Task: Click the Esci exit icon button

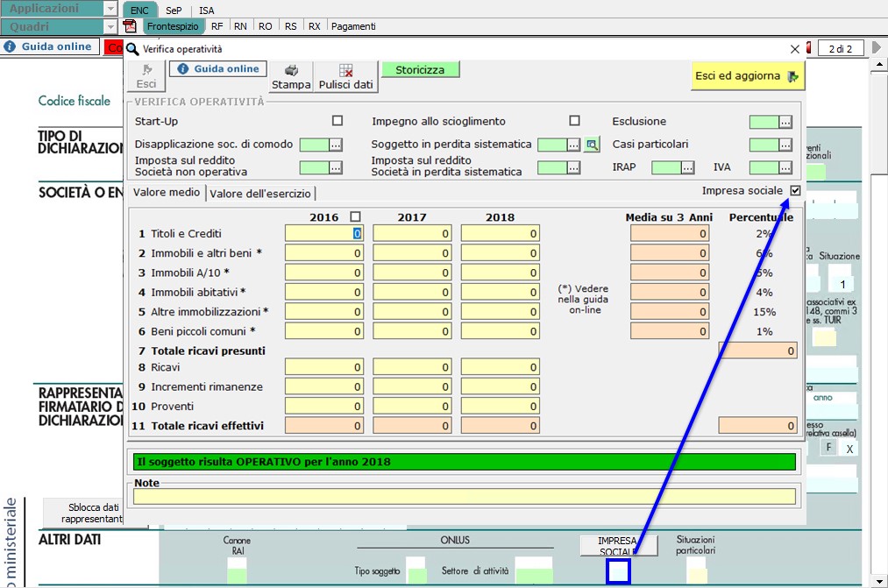Action: [x=146, y=76]
